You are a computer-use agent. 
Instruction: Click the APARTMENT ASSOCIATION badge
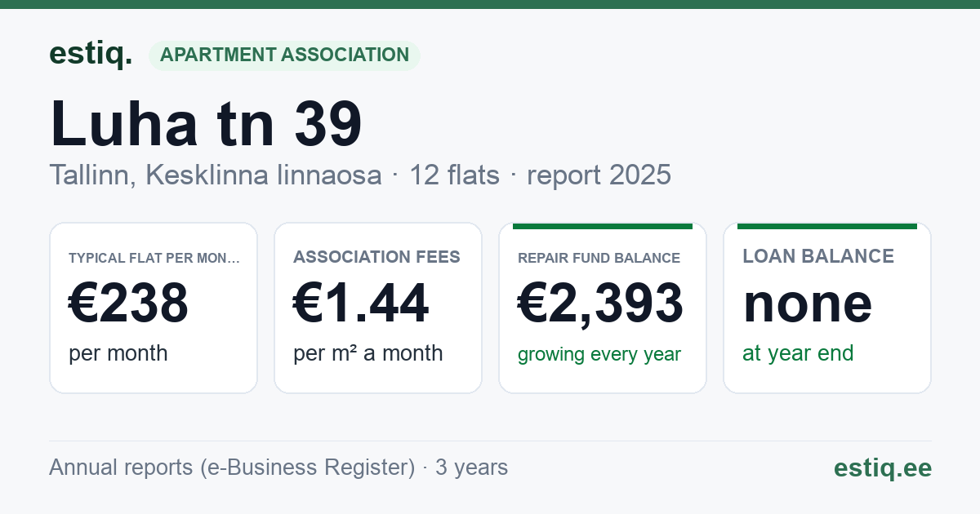point(284,55)
